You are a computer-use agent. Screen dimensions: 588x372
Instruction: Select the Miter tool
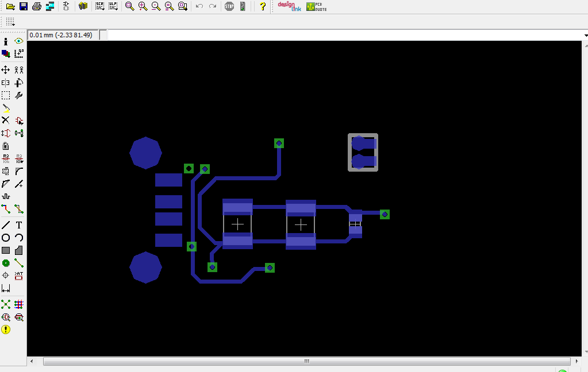pos(19,172)
